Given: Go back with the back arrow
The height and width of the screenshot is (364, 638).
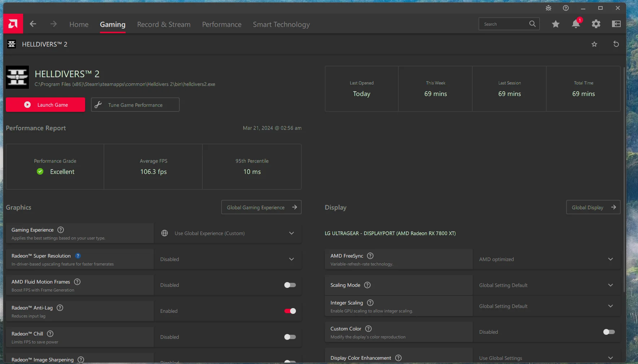Looking at the screenshot, I should [33, 24].
